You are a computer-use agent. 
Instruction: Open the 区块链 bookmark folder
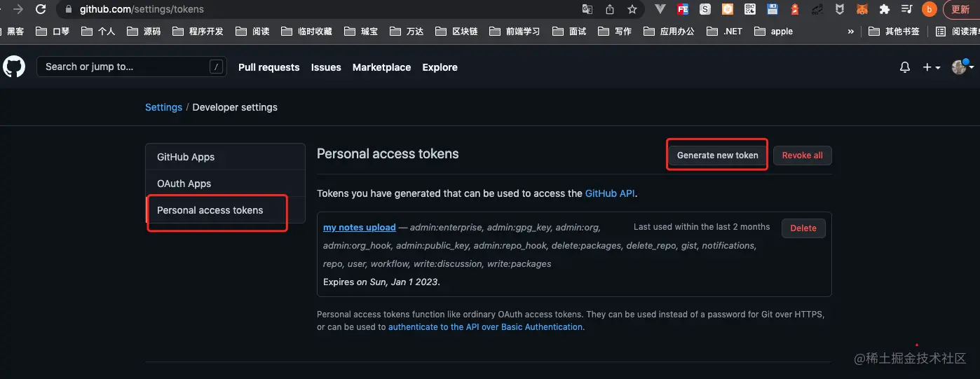coord(456,32)
